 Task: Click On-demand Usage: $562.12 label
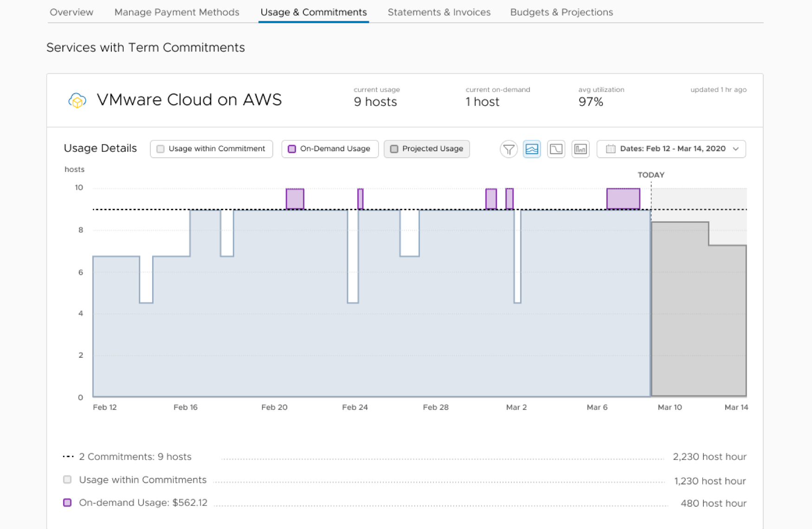click(143, 503)
